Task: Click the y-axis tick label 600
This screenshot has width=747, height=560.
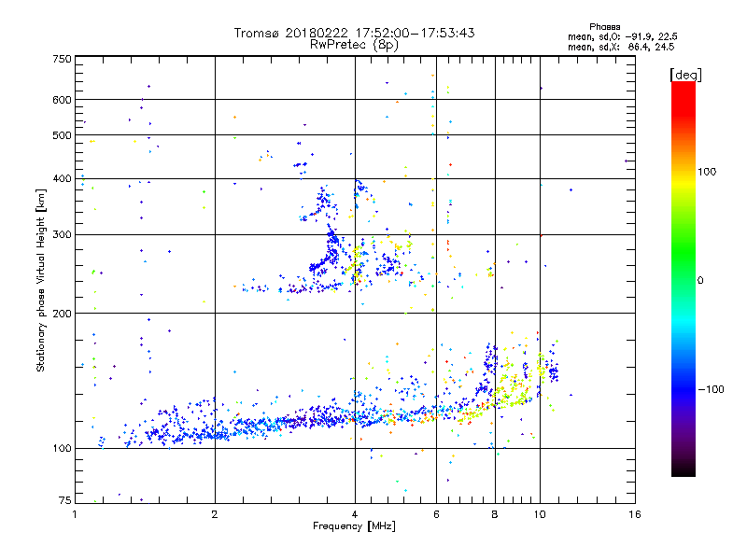Action: [62, 100]
